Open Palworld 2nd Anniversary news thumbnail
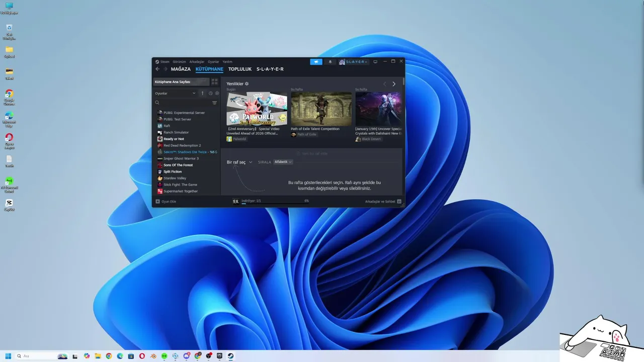Image resolution: width=644 pixels, height=362 pixels. pyautogui.click(x=257, y=109)
